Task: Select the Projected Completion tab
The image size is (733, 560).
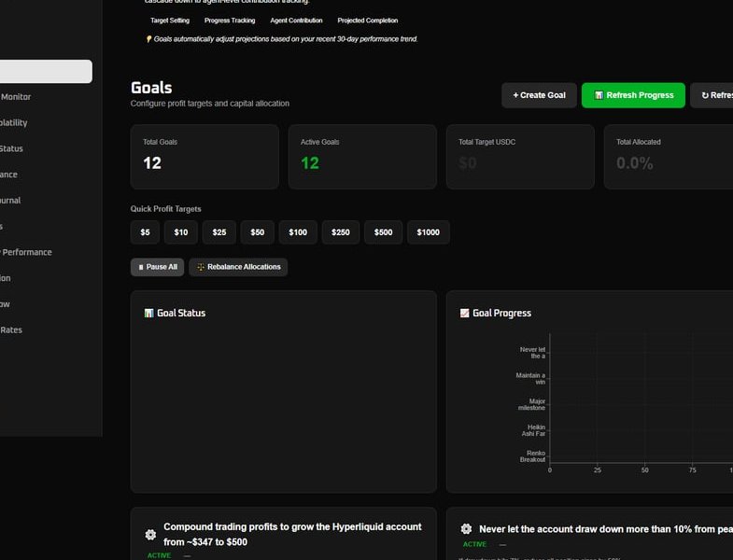Action: (x=367, y=21)
